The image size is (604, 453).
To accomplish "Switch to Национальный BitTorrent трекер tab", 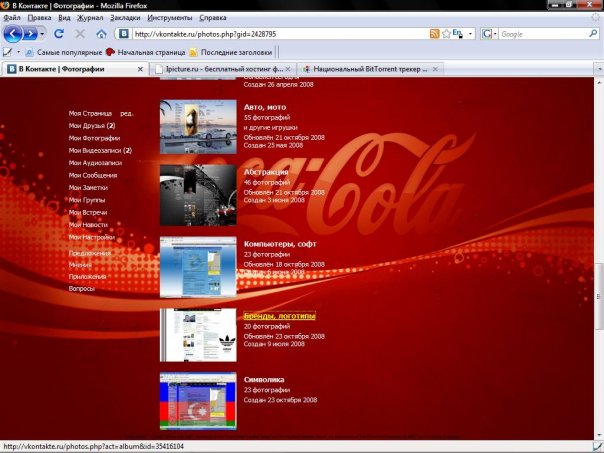I will pyautogui.click(x=370, y=69).
